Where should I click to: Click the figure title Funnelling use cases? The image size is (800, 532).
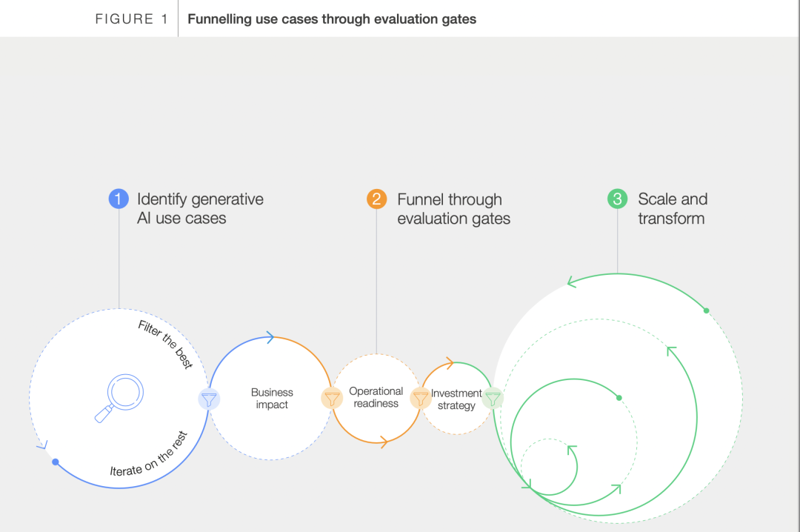tap(332, 19)
